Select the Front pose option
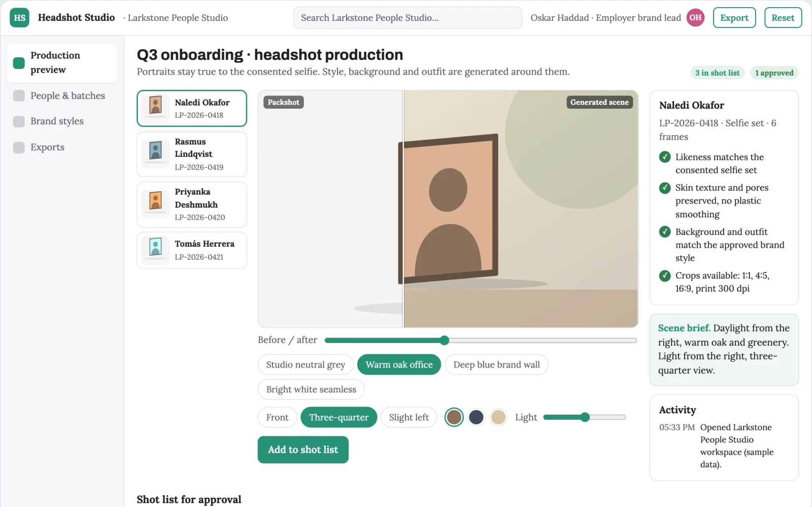812x507 pixels. 277,417
